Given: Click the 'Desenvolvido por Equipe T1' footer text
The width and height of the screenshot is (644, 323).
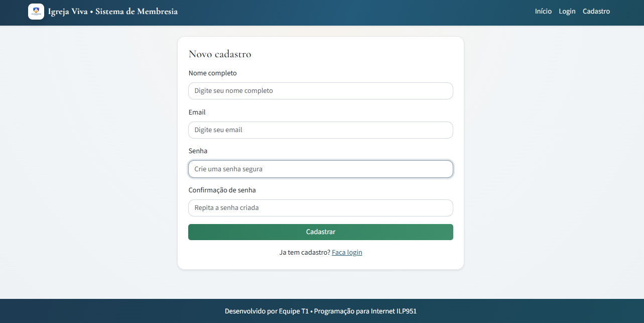Looking at the screenshot, I should pos(267,311).
